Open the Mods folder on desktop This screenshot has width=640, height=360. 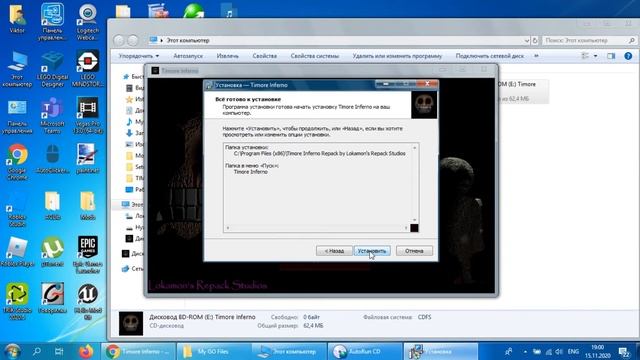pyautogui.click(x=87, y=206)
